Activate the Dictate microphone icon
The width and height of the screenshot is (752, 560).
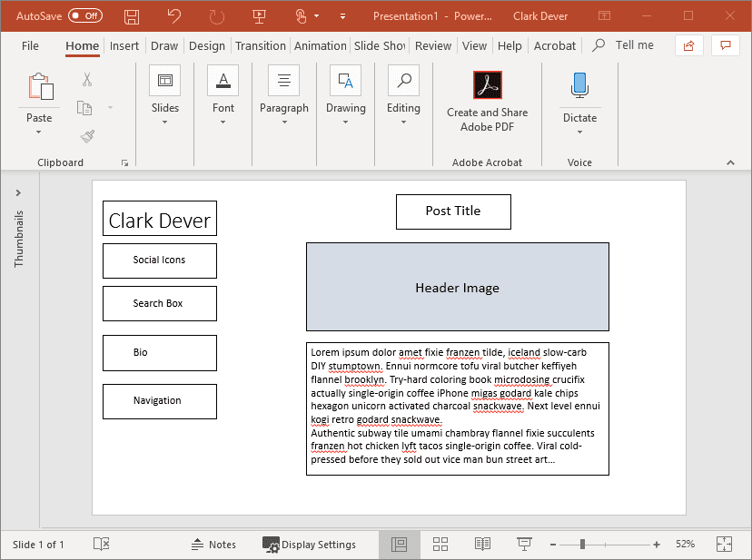coord(579,84)
